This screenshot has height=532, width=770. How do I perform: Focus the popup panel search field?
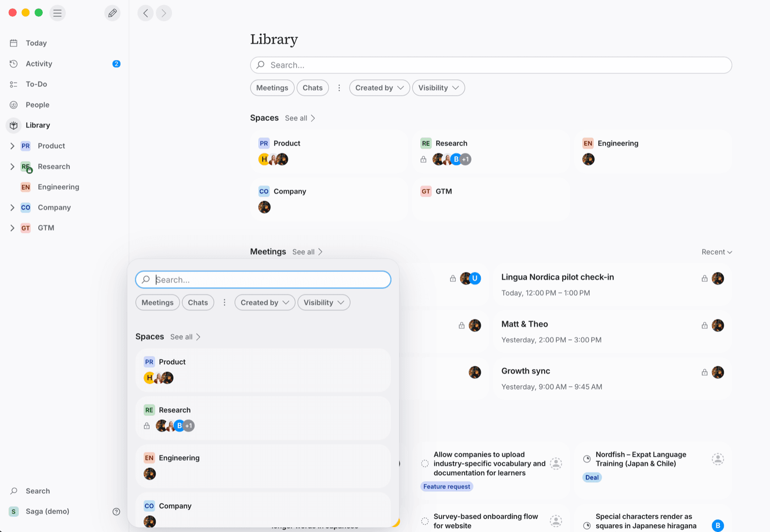pyautogui.click(x=263, y=280)
